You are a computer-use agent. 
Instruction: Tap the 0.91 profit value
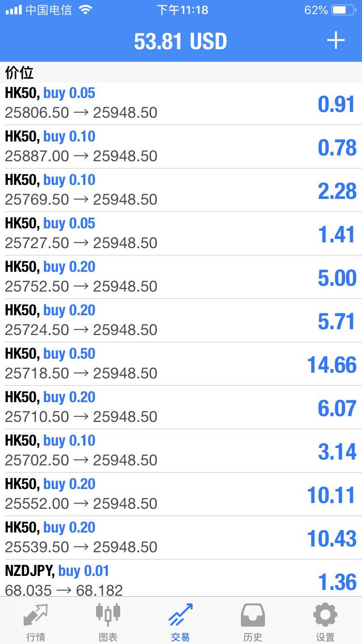pos(337,104)
